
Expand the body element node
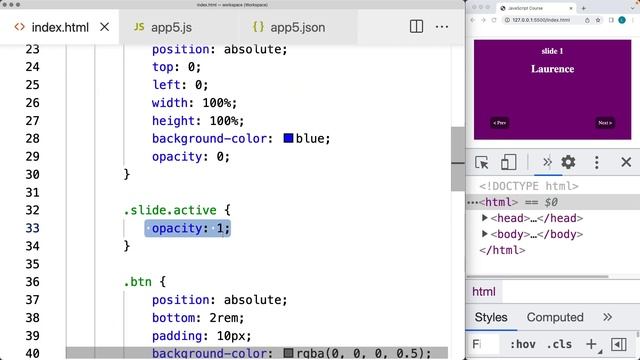tap(484, 234)
